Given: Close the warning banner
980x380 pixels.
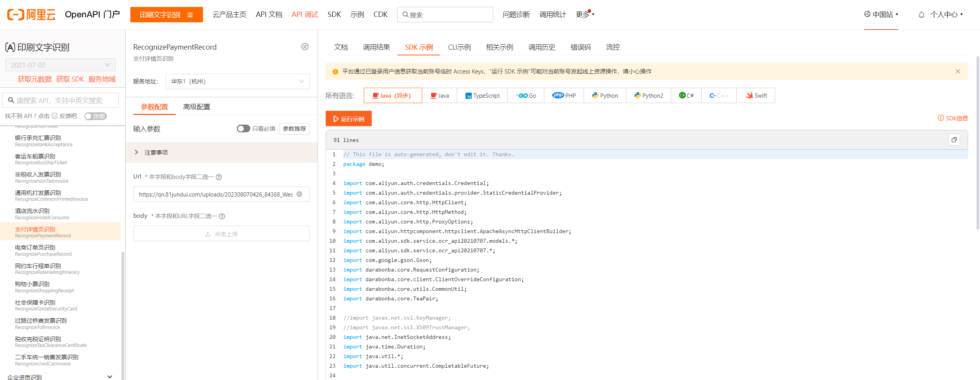Looking at the screenshot, I should (958, 72).
